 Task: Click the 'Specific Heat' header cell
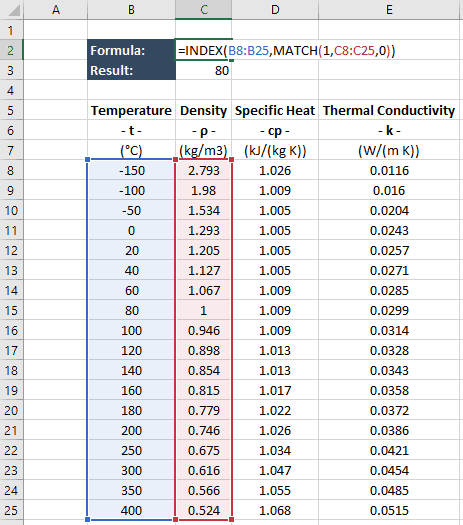pos(275,110)
